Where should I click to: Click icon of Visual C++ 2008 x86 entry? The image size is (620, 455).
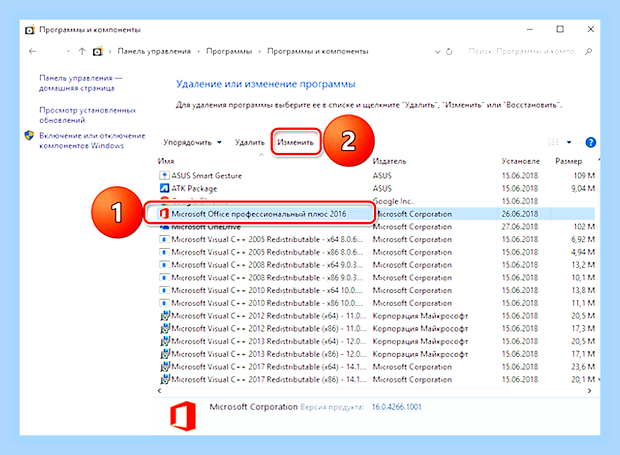click(x=164, y=277)
